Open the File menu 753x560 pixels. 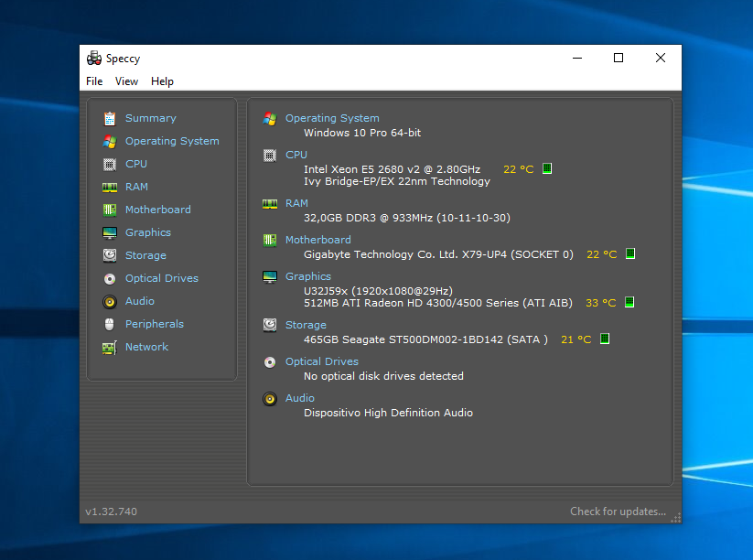pyautogui.click(x=94, y=81)
